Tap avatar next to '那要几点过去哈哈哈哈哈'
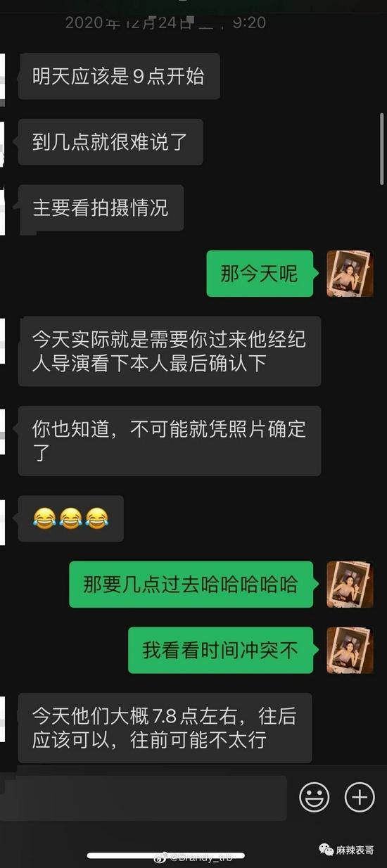Screen dimensions: 387x868 tap(350, 585)
